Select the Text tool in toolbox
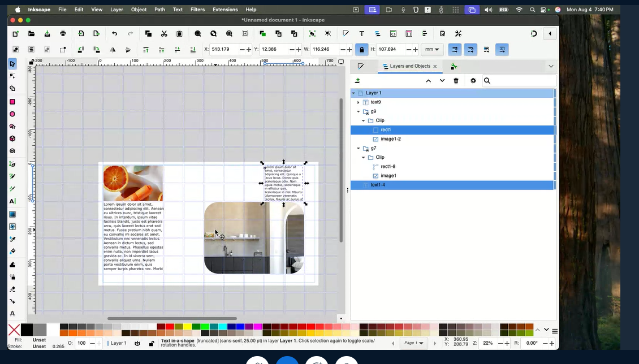 point(12,201)
